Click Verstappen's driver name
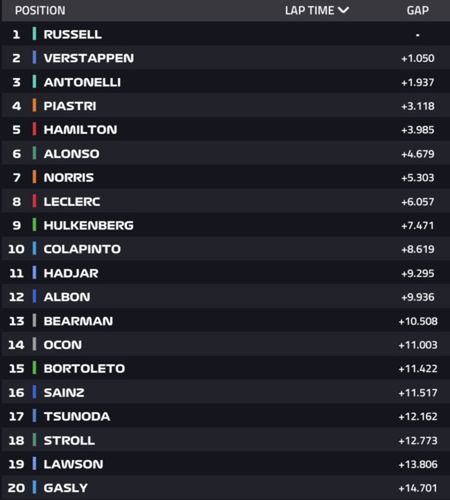This screenshot has width=450, height=500. tap(89, 58)
